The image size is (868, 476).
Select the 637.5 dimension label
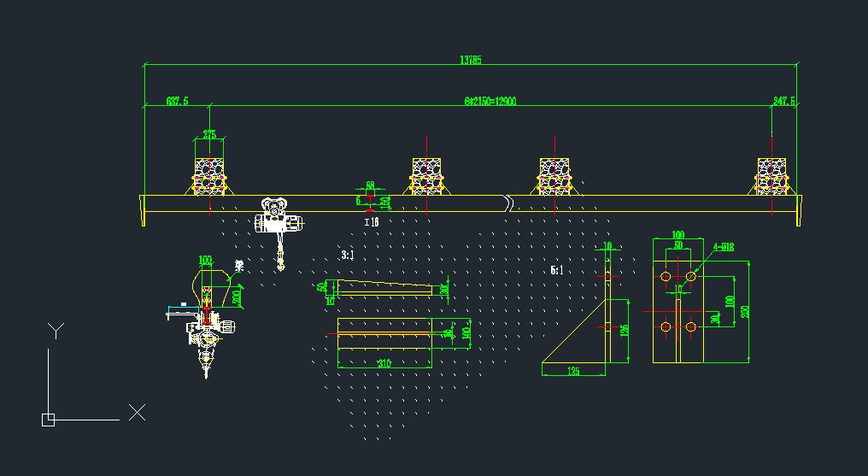point(177,101)
